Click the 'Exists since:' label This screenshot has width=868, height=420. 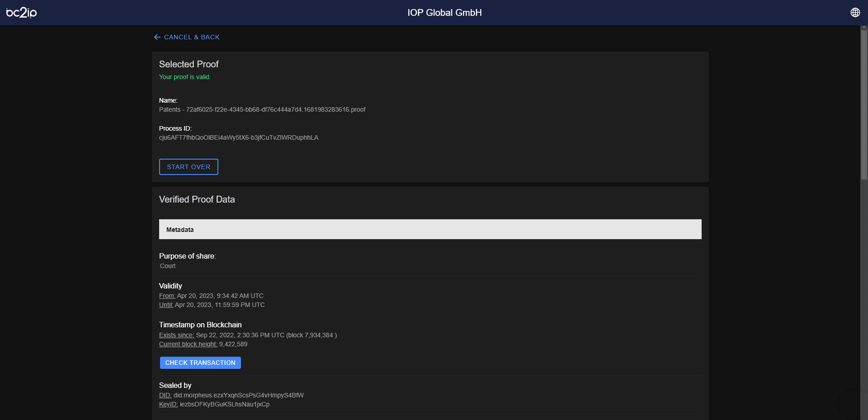pos(176,335)
